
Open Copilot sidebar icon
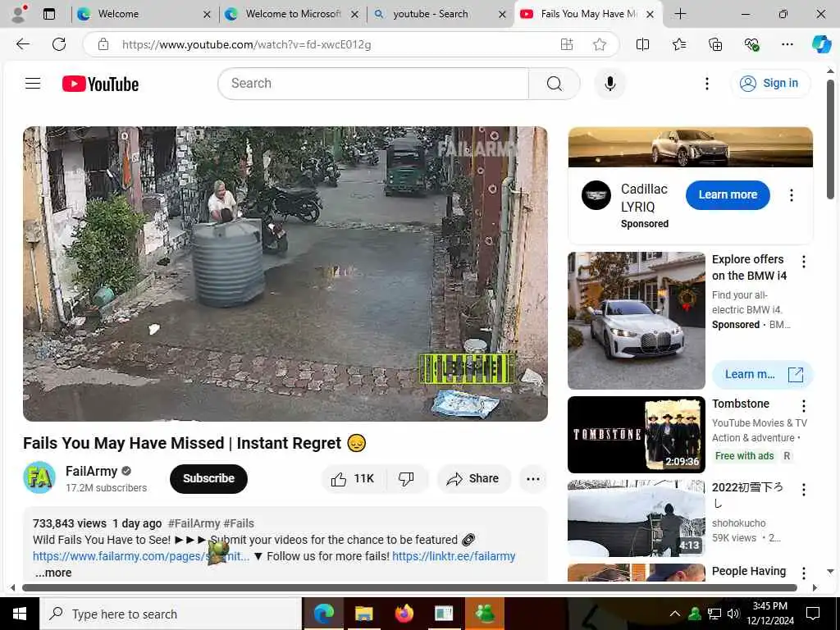(x=821, y=44)
